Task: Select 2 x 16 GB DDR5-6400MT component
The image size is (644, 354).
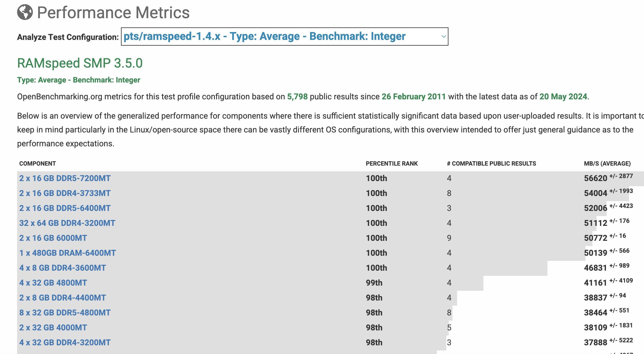Action: [x=65, y=208]
